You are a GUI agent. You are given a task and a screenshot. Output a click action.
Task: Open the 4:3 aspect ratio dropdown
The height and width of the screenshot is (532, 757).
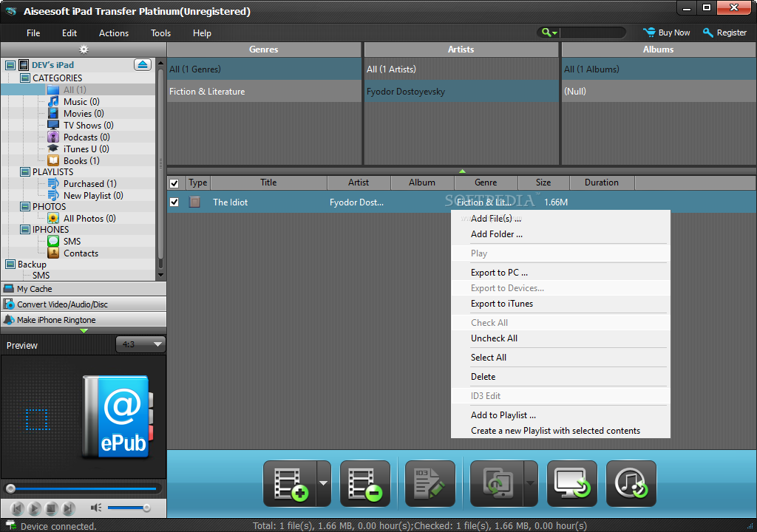point(140,344)
